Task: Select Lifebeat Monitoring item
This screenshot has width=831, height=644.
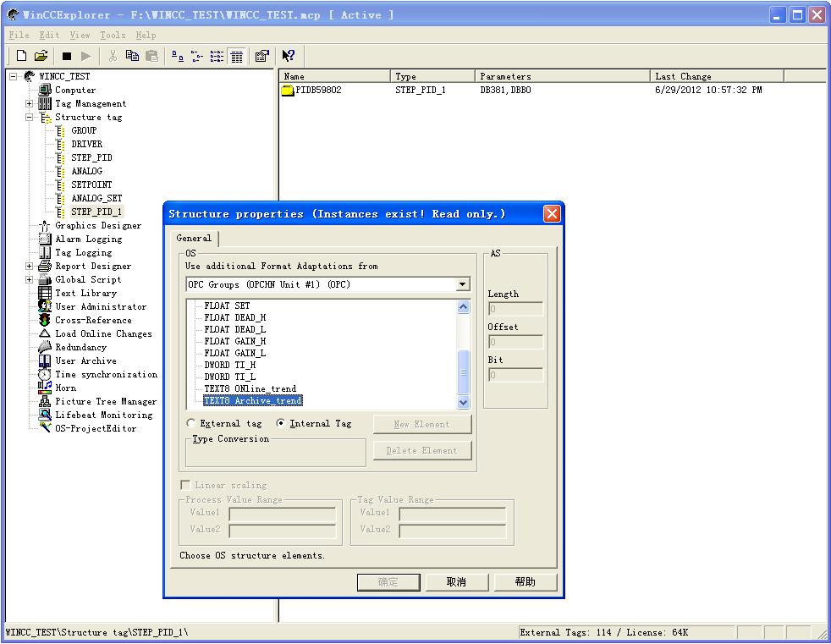Action: click(x=103, y=415)
